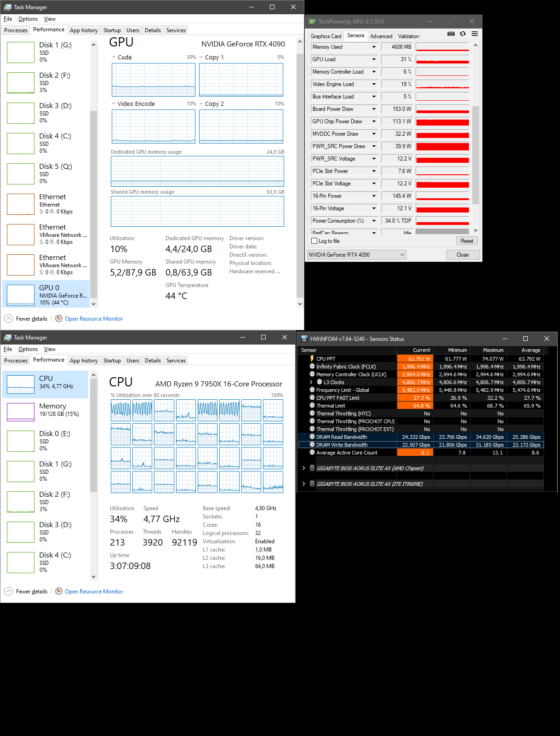Expand L3 Clocks row in HWiNFO
This screenshot has width=560, height=736.
[311, 382]
